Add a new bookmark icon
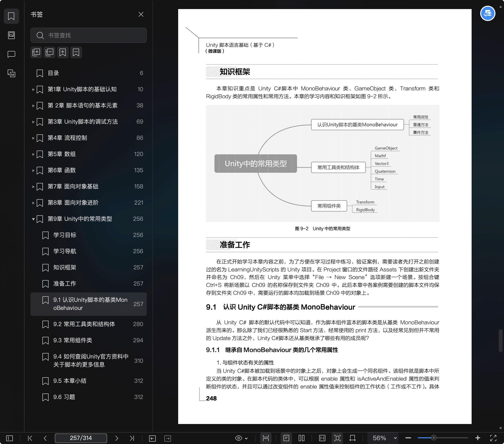Image resolution: width=504 pixels, height=444 pixels. click(x=63, y=52)
